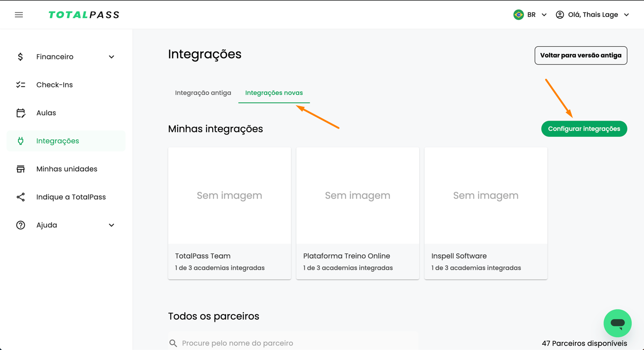Open the BR country dropdown chevron
Viewport: 644px width, 350px height.
pos(544,15)
